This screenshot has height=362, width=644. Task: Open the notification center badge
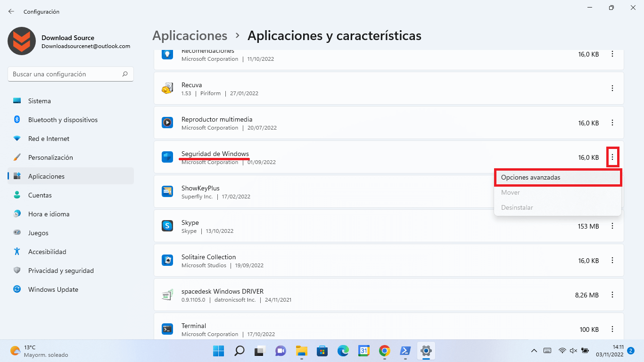click(631, 351)
